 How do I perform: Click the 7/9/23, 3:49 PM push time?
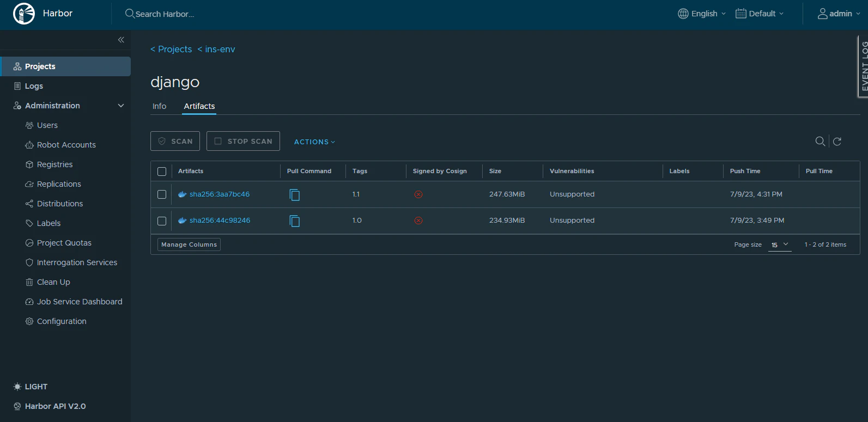click(757, 221)
